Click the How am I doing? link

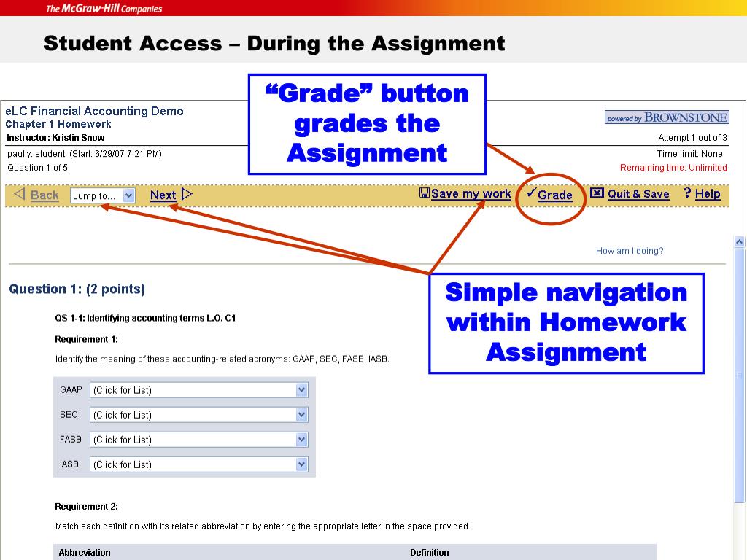[630, 251]
